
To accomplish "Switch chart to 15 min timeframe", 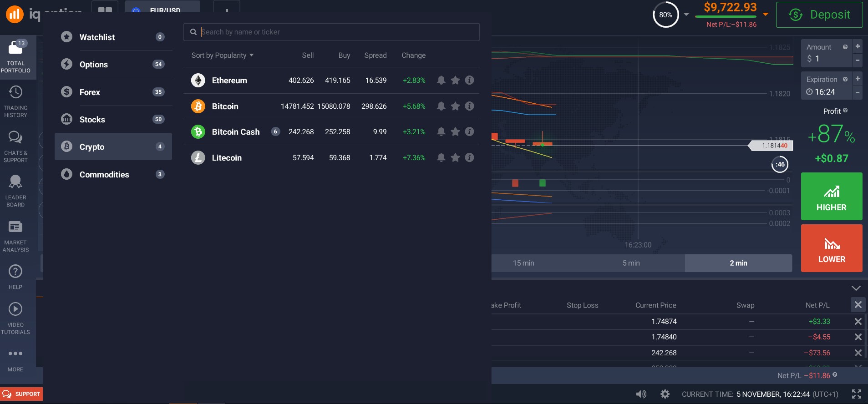I will (x=523, y=263).
